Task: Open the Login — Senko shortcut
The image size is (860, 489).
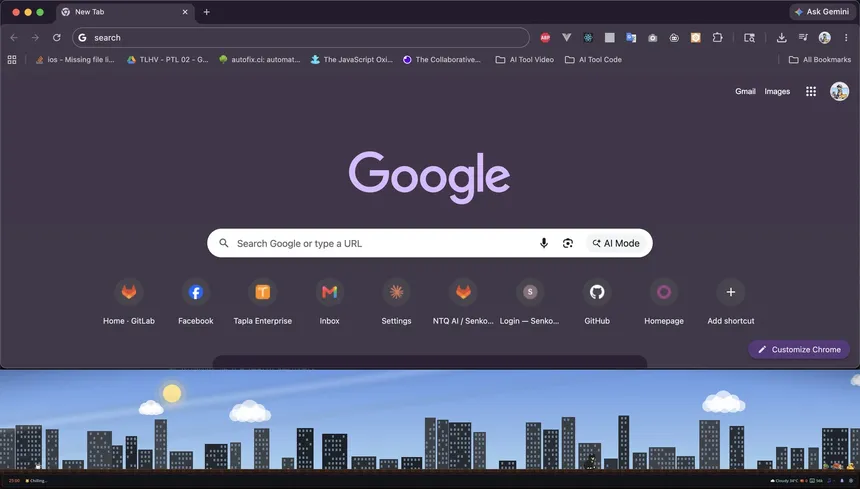Action: point(530,302)
